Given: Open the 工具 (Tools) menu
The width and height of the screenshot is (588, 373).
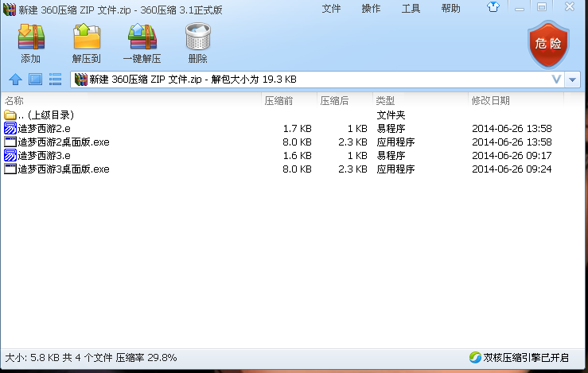Looking at the screenshot, I should point(411,9).
